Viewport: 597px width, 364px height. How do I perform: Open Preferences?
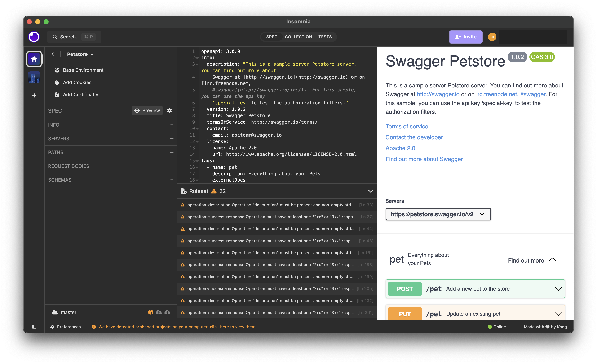65,327
